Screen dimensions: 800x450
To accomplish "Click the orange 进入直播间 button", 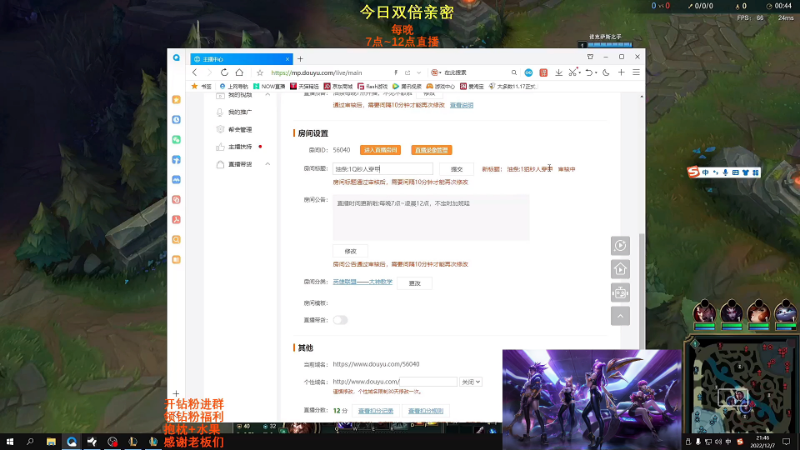I will click(x=380, y=150).
